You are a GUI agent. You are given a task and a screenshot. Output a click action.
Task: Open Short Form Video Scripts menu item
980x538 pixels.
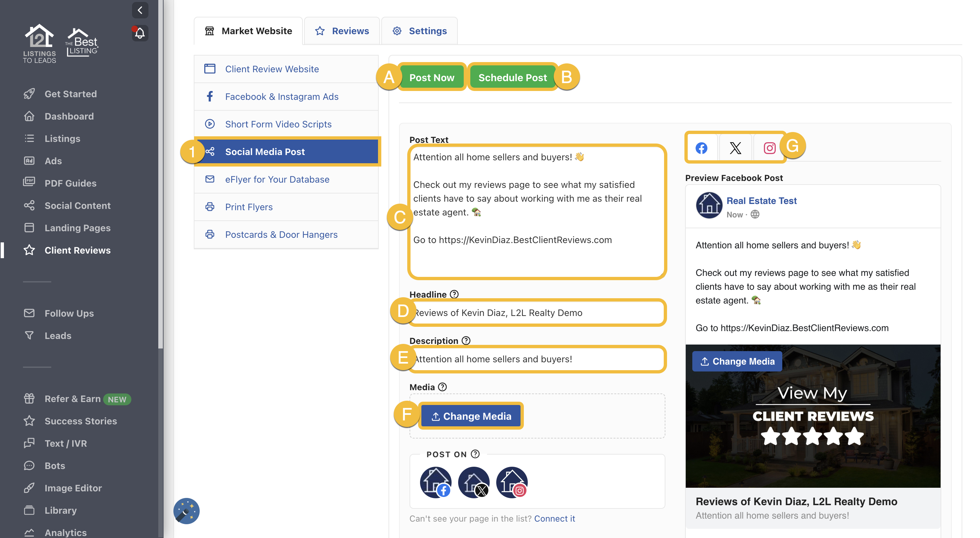(x=278, y=124)
